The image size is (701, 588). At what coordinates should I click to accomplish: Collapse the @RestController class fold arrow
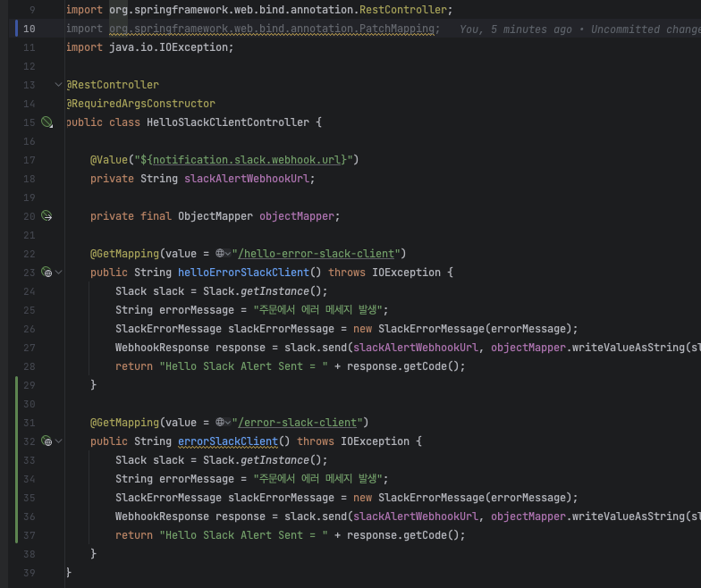pos(59,84)
